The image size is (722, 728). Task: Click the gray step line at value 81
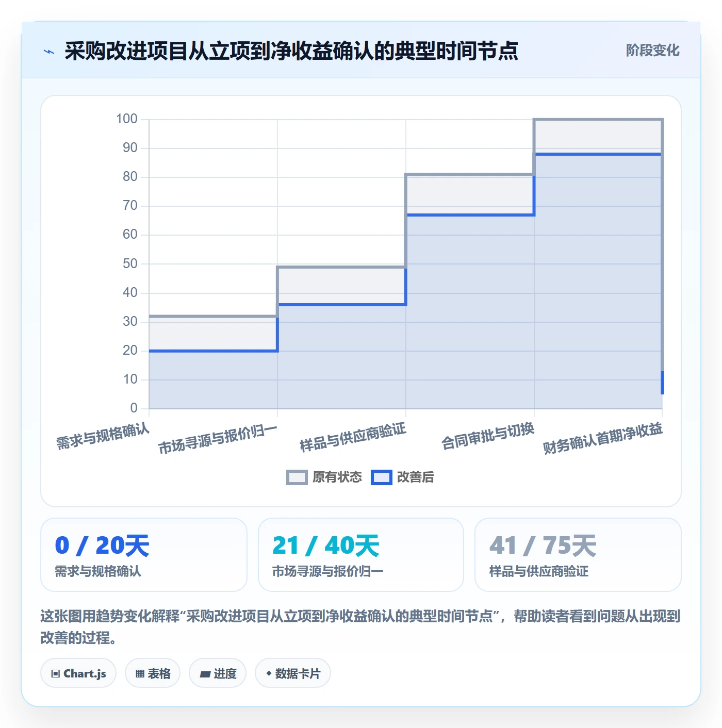tap(470, 175)
